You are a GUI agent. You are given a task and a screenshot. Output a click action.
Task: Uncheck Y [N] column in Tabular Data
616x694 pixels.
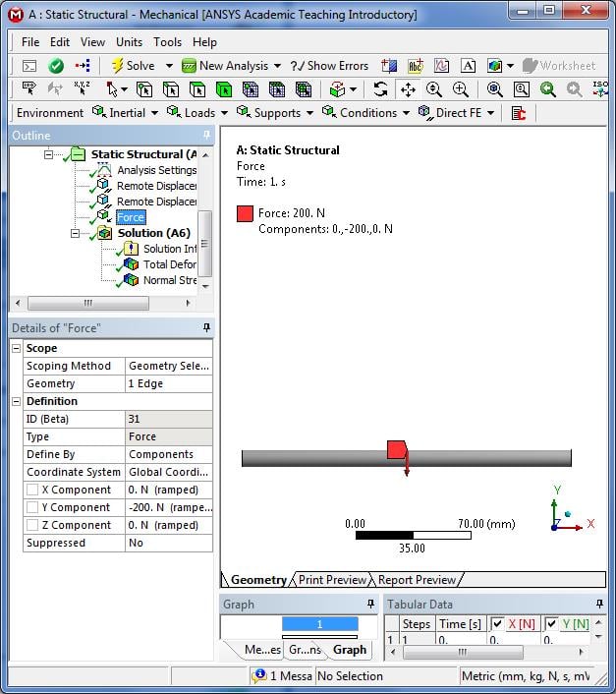pos(551,624)
